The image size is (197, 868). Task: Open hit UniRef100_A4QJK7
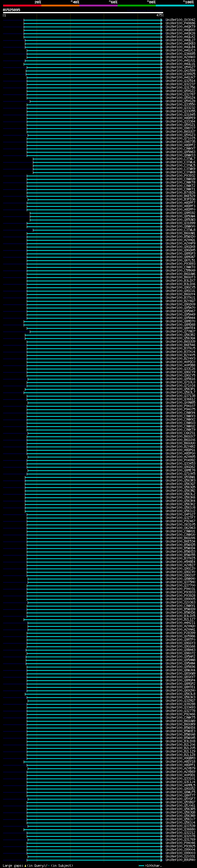click(x=180, y=78)
